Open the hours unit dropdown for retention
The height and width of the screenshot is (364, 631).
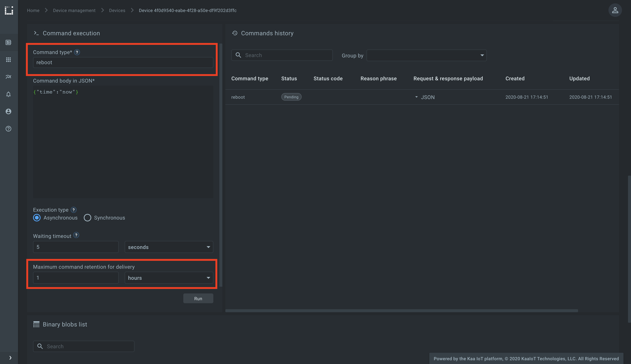pyautogui.click(x=169, y=278)
